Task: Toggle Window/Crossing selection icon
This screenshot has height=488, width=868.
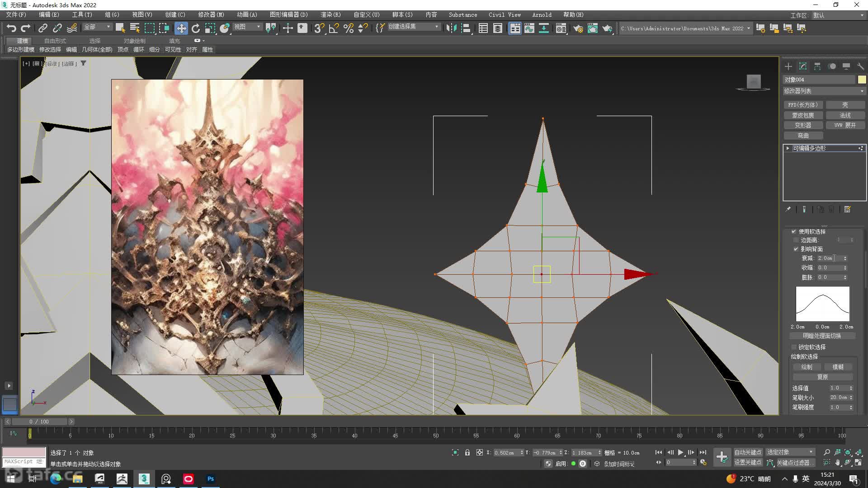Action: pyautogui.click(x=164, y=28)
